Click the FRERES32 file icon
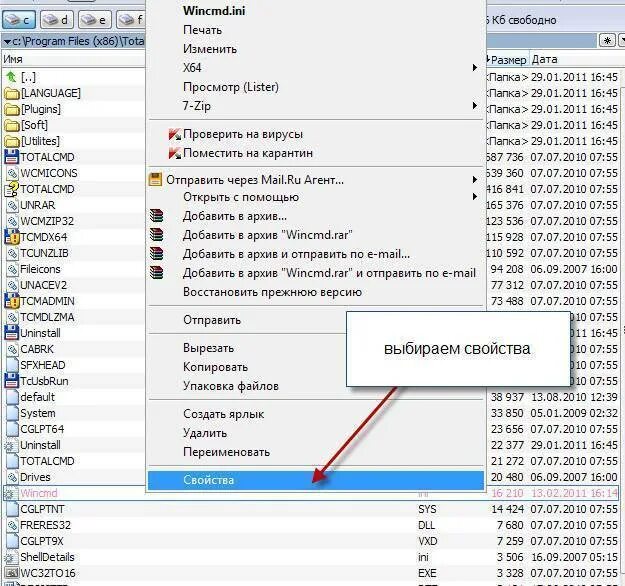This screenshot has width=625, height=586. (x=12, y=525)
